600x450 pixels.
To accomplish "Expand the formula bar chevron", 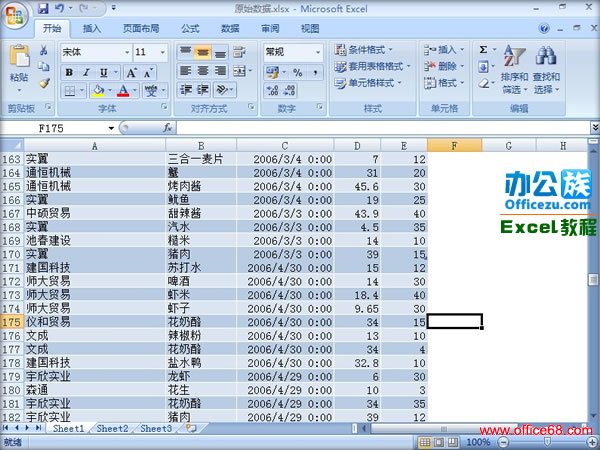I will pyautogui.click(x=595, y=127).
